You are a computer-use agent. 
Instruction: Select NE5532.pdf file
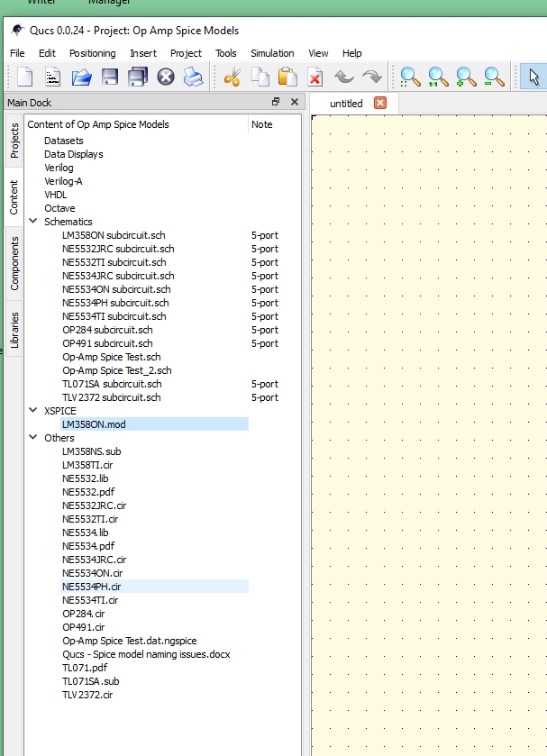tap(88, 491)
